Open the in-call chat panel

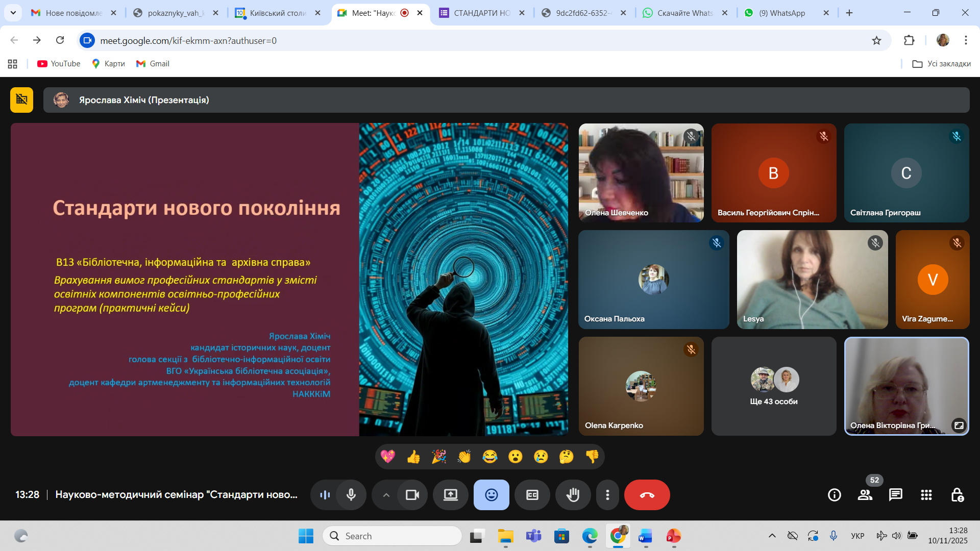(x=895, y=495)
